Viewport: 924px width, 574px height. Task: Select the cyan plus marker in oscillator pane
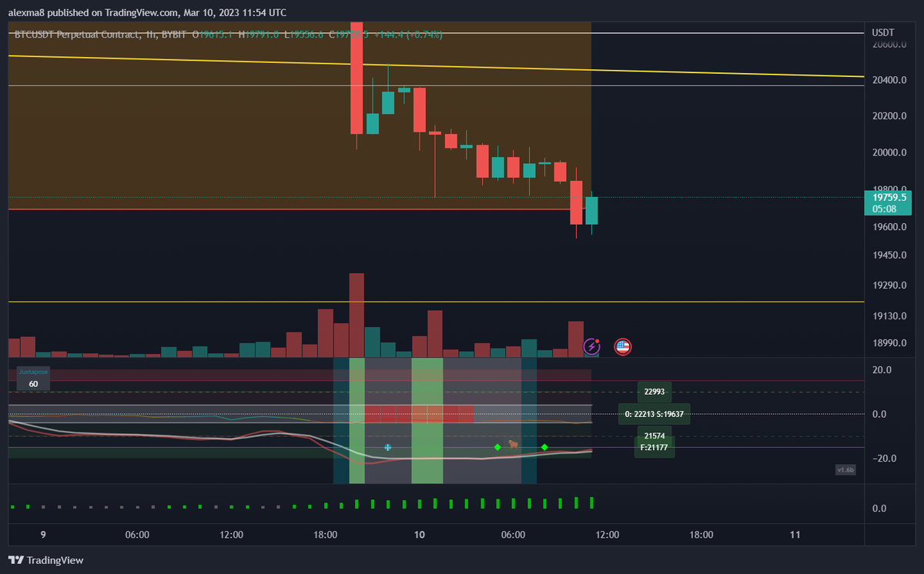(x=388, y=447)
